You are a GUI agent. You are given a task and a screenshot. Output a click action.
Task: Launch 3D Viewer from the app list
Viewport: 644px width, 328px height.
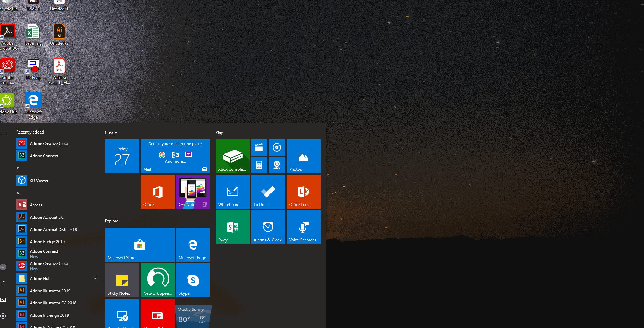57,180
